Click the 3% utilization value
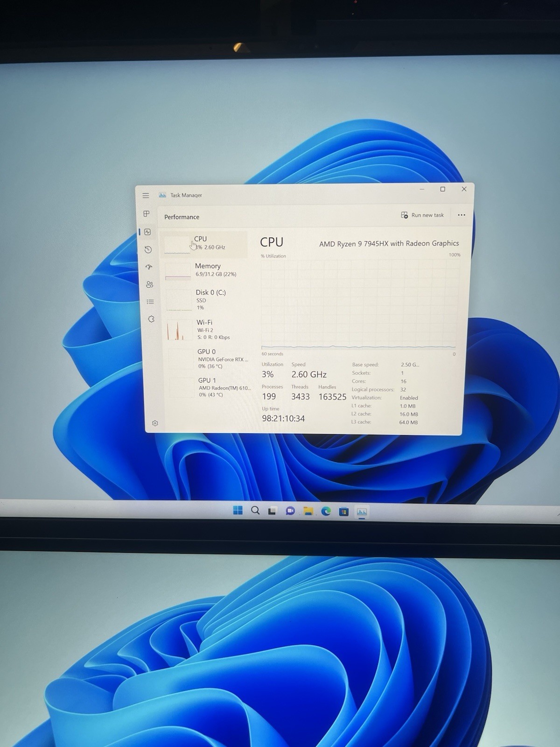This screenshot has height=747, width=560. click(x=267, y=374)
